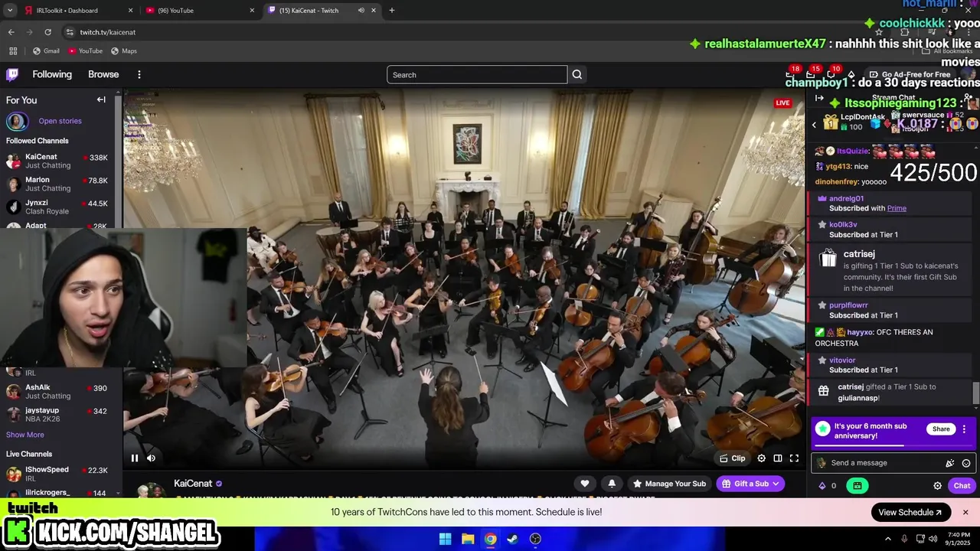980x551 pixels.
Task: Open the Following tab
Action: point(52,74)
